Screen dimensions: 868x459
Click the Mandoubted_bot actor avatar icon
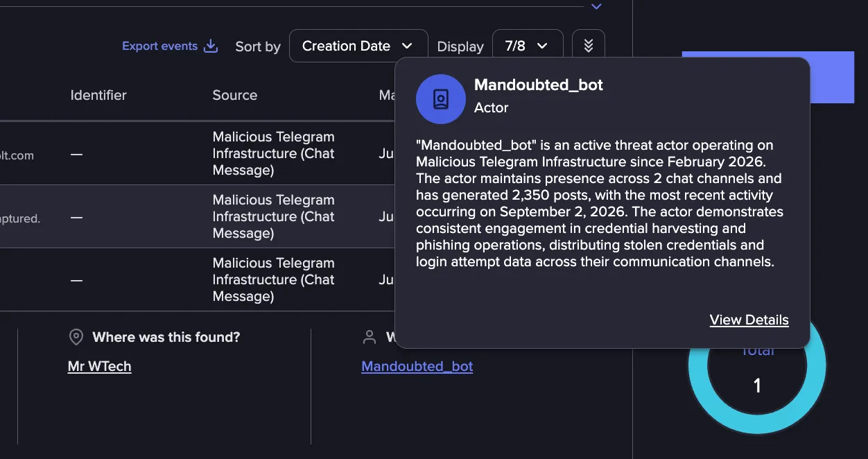tap(440, 99)
